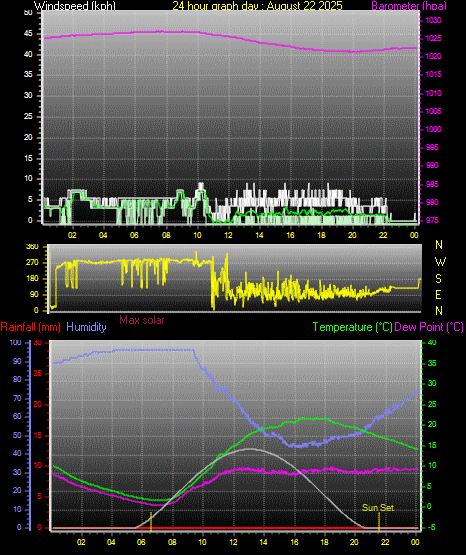466x555 pixels.
Task: Click barometer axis value 985
Action: 432,184
